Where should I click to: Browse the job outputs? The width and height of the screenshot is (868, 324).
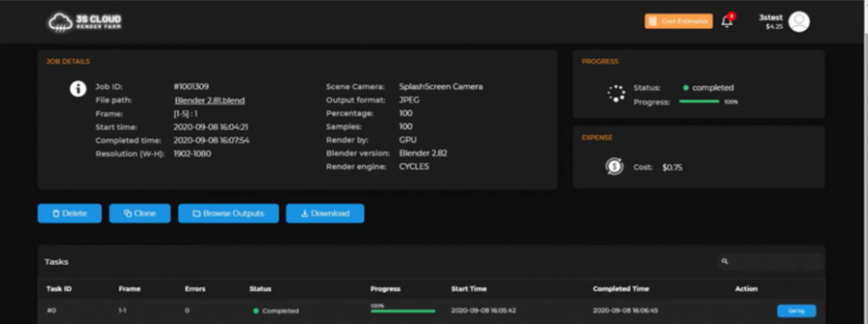(x=228, y=213)
